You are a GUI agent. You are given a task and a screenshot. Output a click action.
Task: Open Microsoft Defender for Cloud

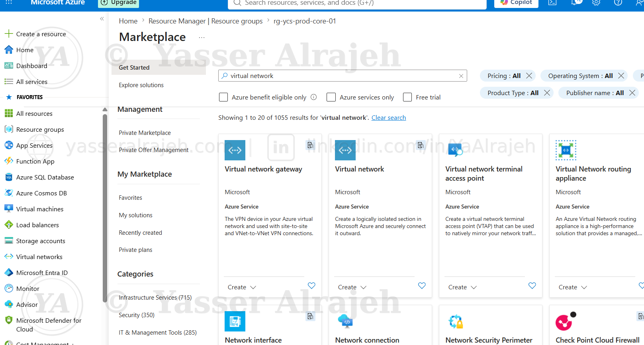click(49, 325)
